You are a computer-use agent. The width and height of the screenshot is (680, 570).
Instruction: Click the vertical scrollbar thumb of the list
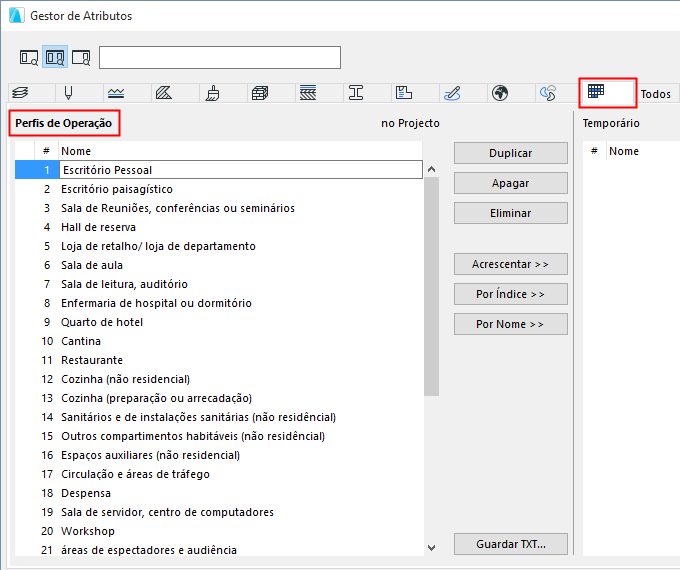(432, 286)
